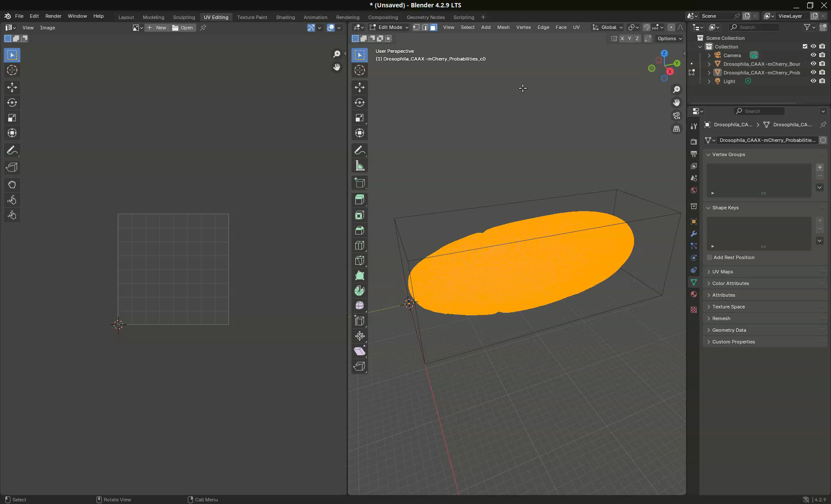Choose the Extrude Region tool
The image size is (831, 504).
click(x=359, y=199)
